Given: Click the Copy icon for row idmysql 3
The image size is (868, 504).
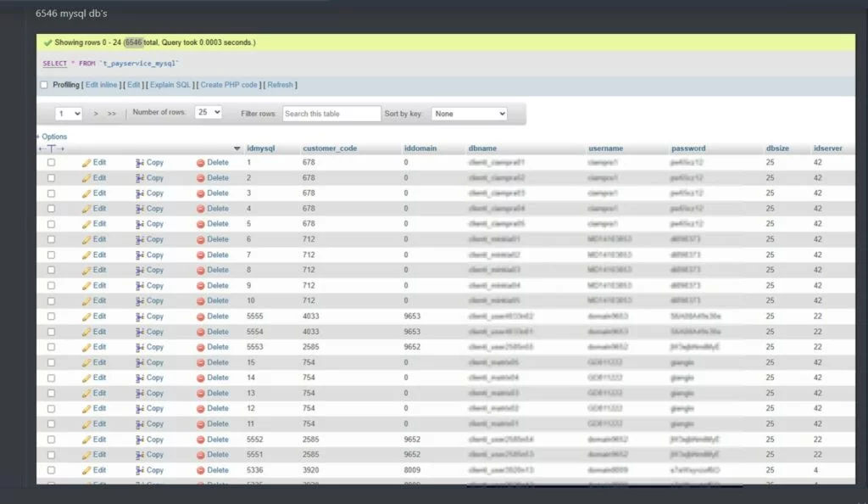Looking at the screenshot, I should click(141, 193).
